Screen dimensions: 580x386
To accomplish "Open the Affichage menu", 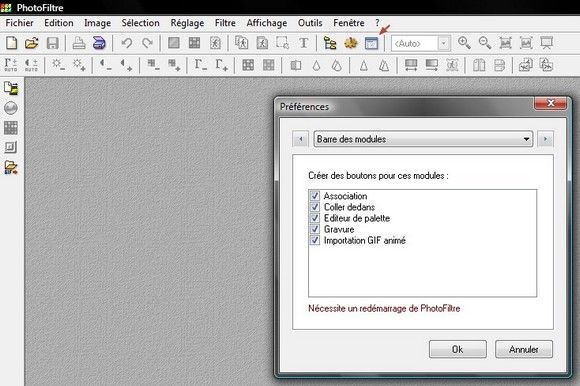I will coord(267,23).
